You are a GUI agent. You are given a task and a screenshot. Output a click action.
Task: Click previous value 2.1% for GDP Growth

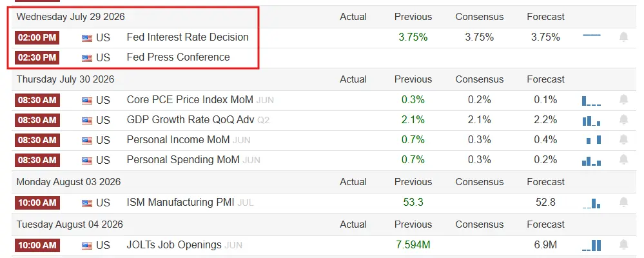[x=413, y=119]
